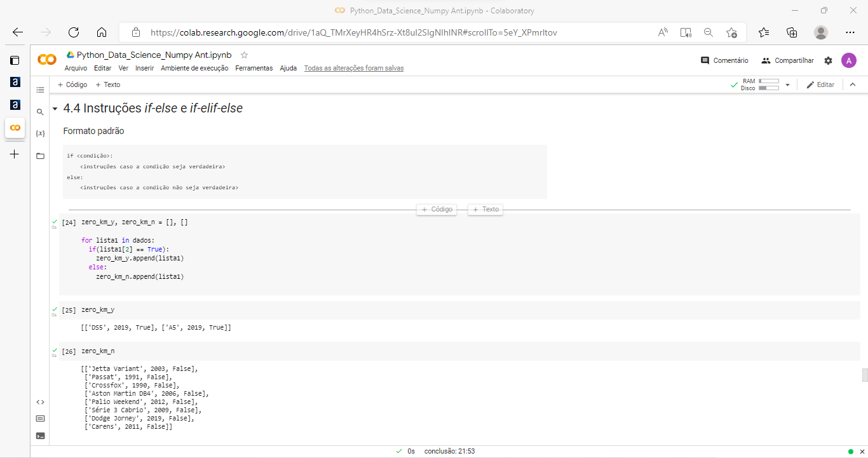
Task: Run cell [25] zero_km_y
Action: [x=69, y=310]
